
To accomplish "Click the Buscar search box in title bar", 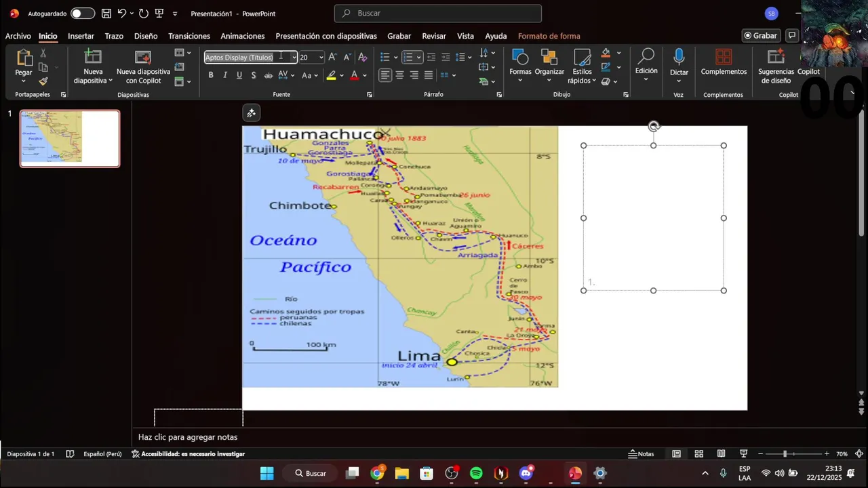I will click(437, 13).
